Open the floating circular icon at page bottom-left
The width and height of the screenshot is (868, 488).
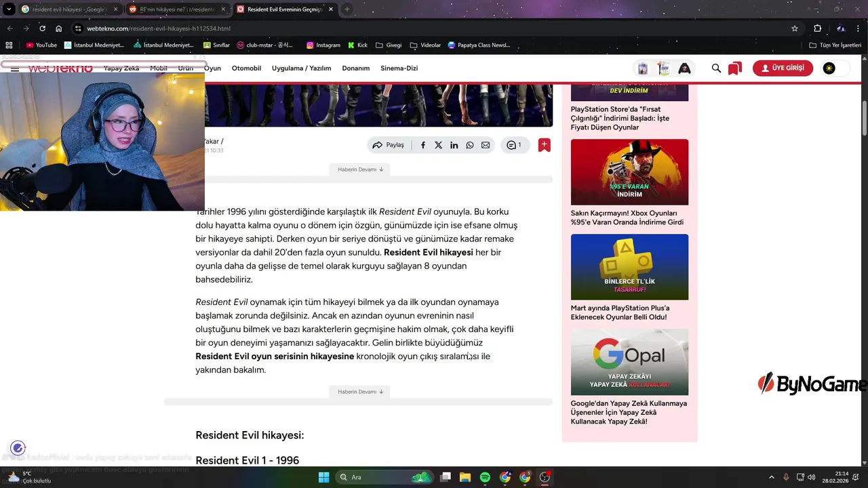(18, 448)
